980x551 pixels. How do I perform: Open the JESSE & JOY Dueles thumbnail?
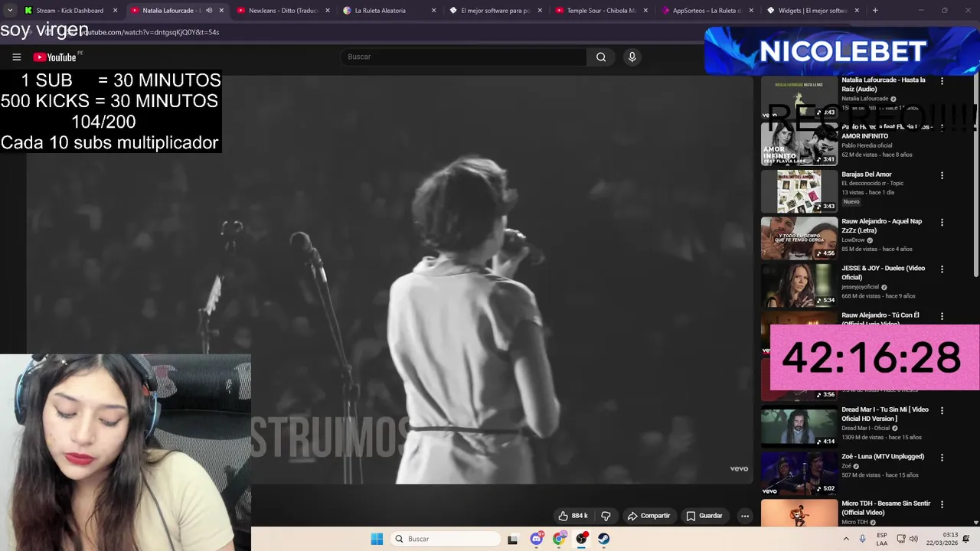point(799,285)
